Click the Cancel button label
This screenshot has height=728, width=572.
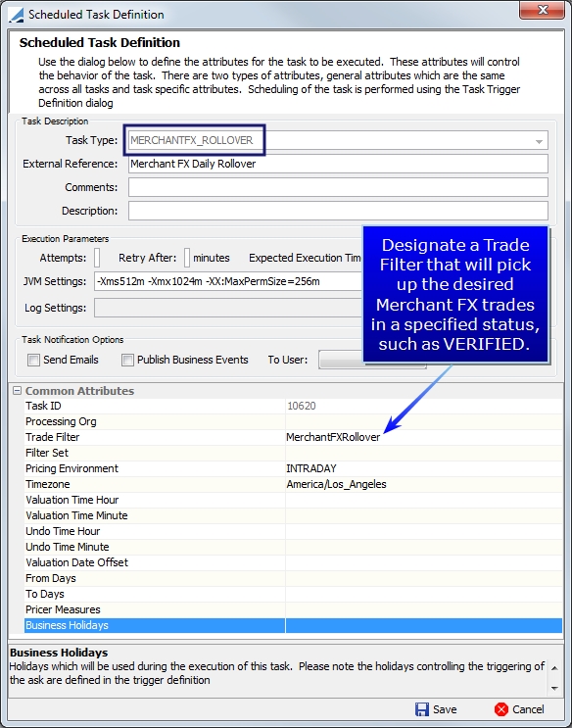(528, 709)
